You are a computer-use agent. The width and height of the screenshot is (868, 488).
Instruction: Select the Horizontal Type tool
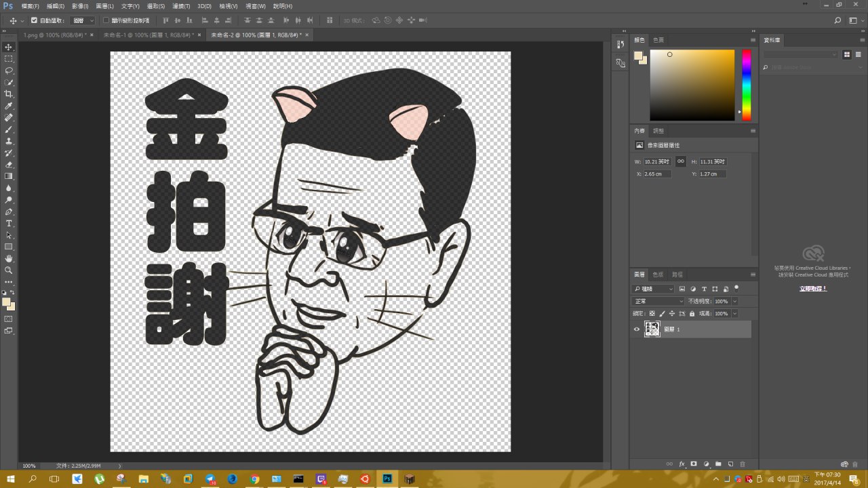tap(9, 224)
